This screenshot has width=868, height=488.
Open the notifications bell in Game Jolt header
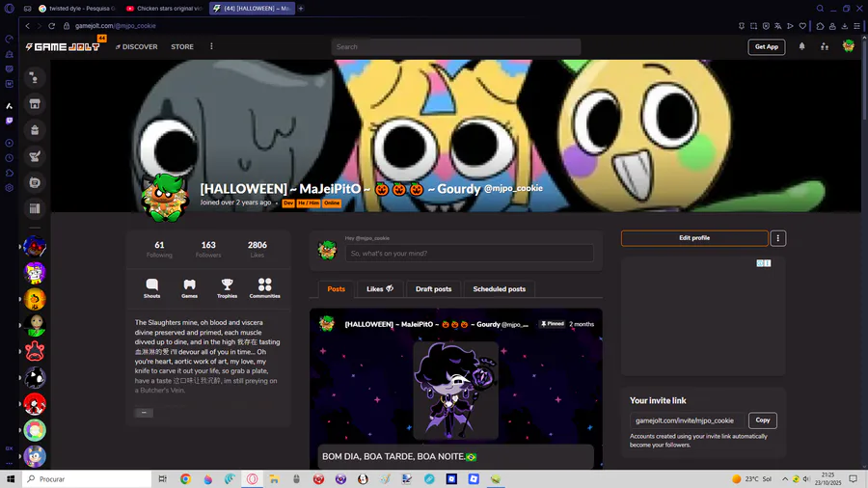pos(801,46)
